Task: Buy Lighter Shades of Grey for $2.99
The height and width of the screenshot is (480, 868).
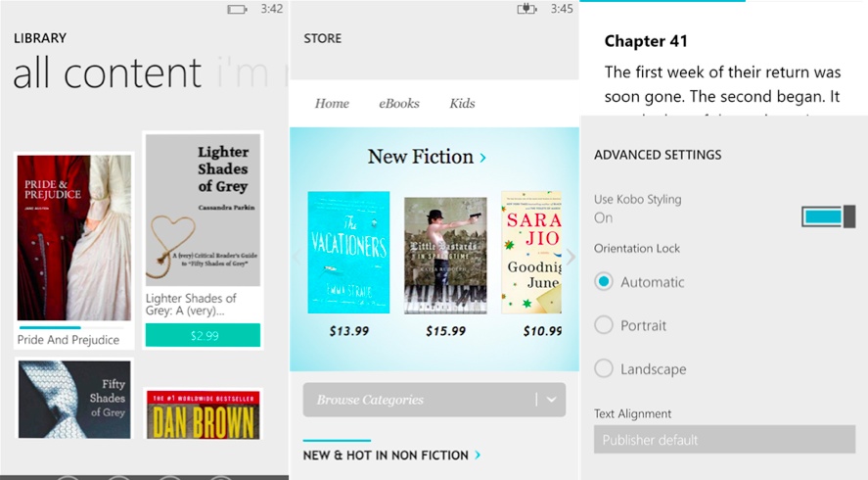Action: (x=203, y=335)
